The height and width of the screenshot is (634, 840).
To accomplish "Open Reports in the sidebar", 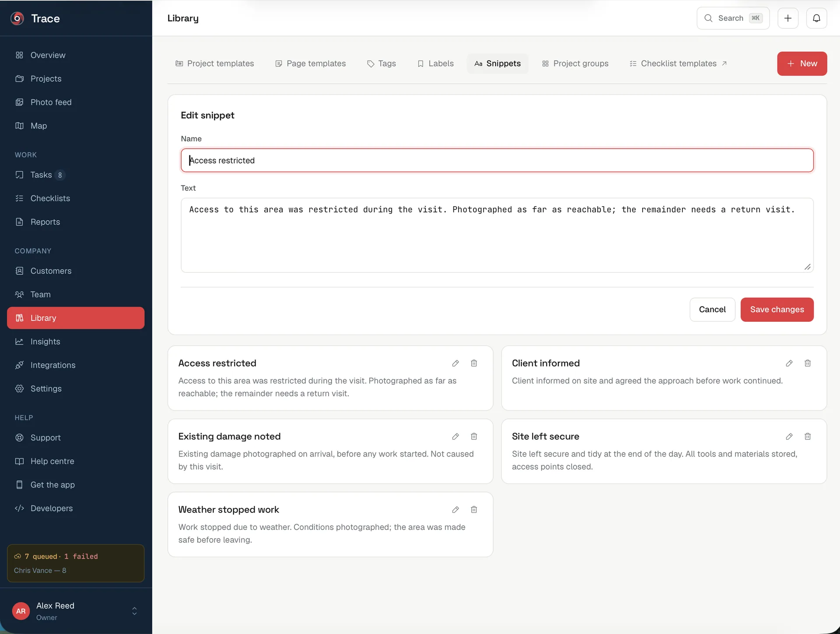I will 76,222.
